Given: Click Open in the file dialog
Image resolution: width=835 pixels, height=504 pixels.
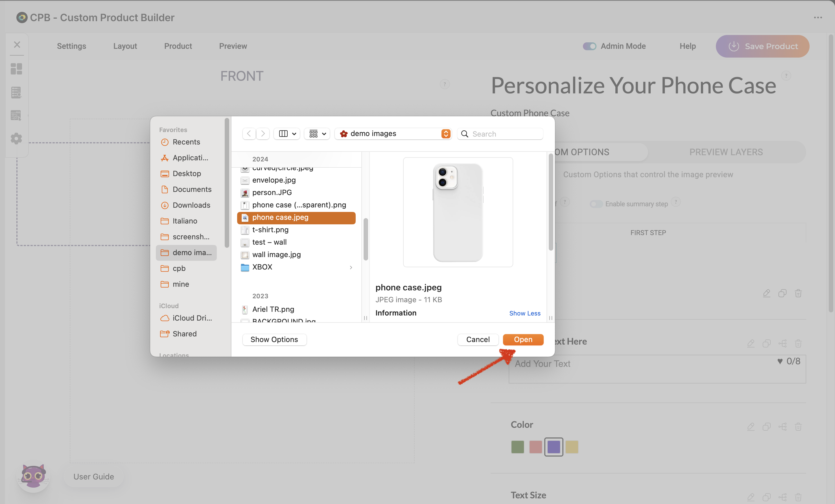Looking at the screenshot, I should (x=523, y=339).
